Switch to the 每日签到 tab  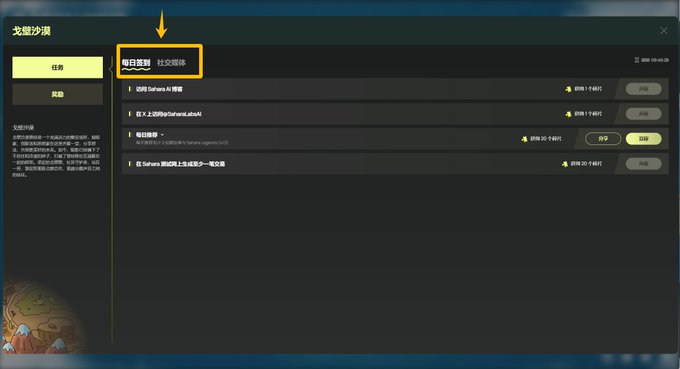(136, 62)
